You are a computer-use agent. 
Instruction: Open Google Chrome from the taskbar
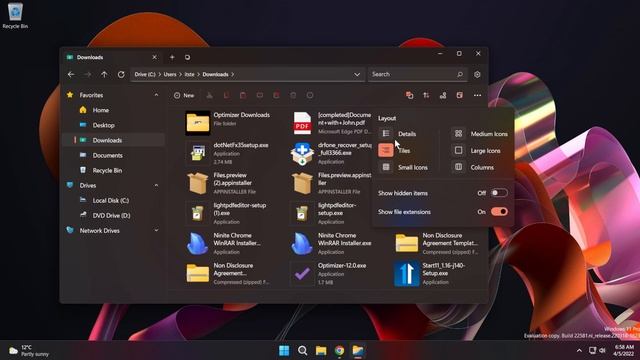(339, 350)
